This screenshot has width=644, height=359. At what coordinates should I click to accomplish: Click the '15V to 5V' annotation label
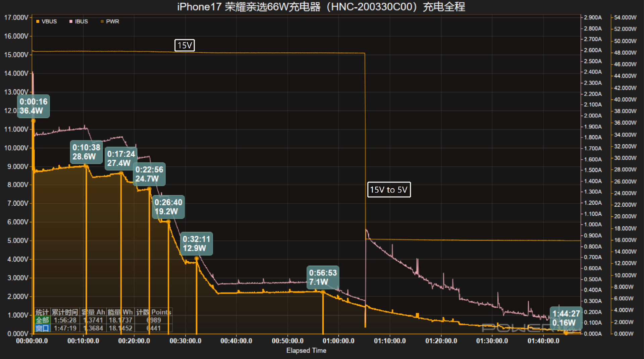point(389,190)
